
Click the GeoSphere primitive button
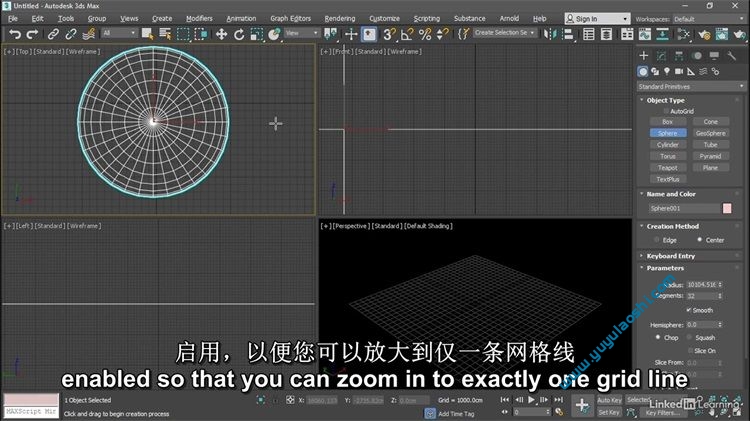coord(710,133)
